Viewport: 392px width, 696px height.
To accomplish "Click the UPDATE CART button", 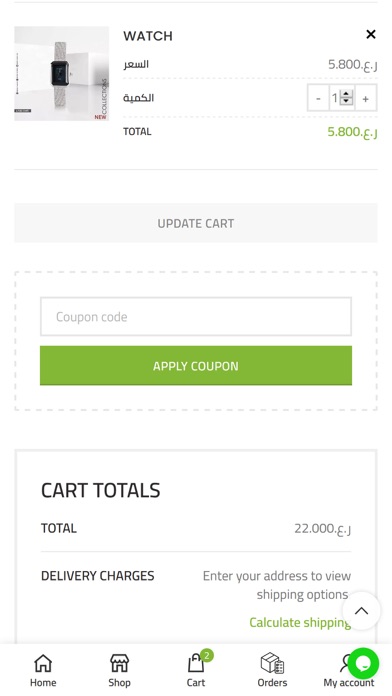I will (x=196, y=223).
